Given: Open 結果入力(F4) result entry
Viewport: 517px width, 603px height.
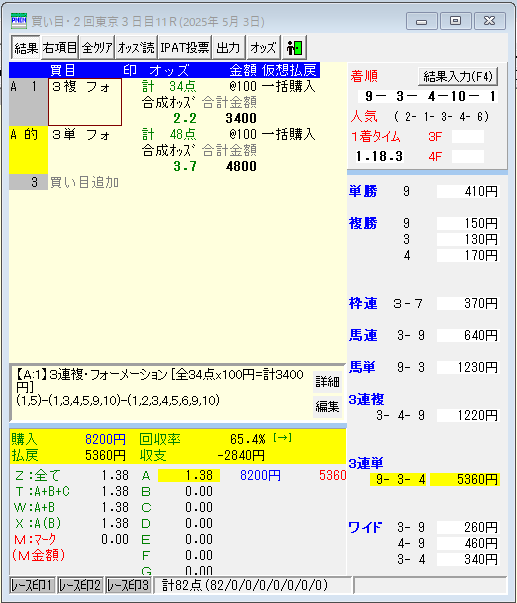Looking at the screenshot, I should tap(458, 77).
